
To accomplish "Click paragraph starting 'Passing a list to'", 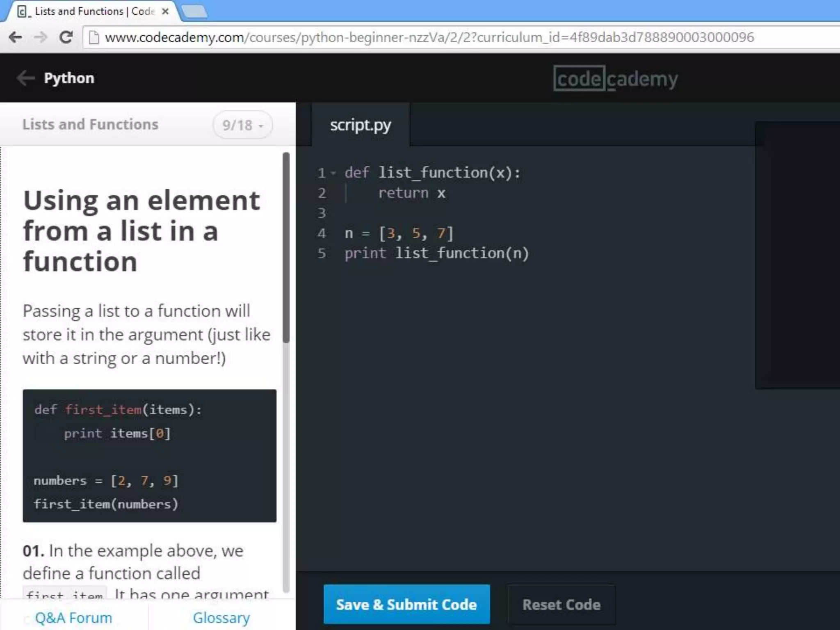I will point(146,334).
